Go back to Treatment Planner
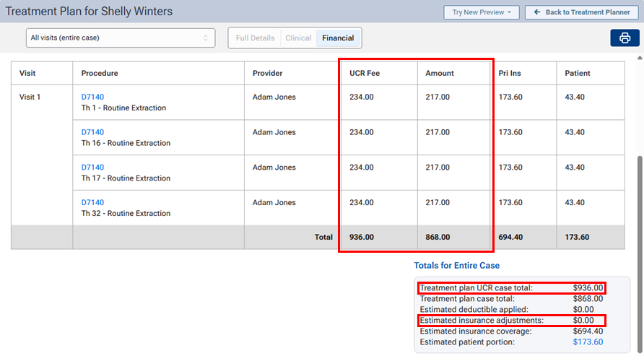Image resolution: width=644 pixels, height=356 pixels. point(583,12)
